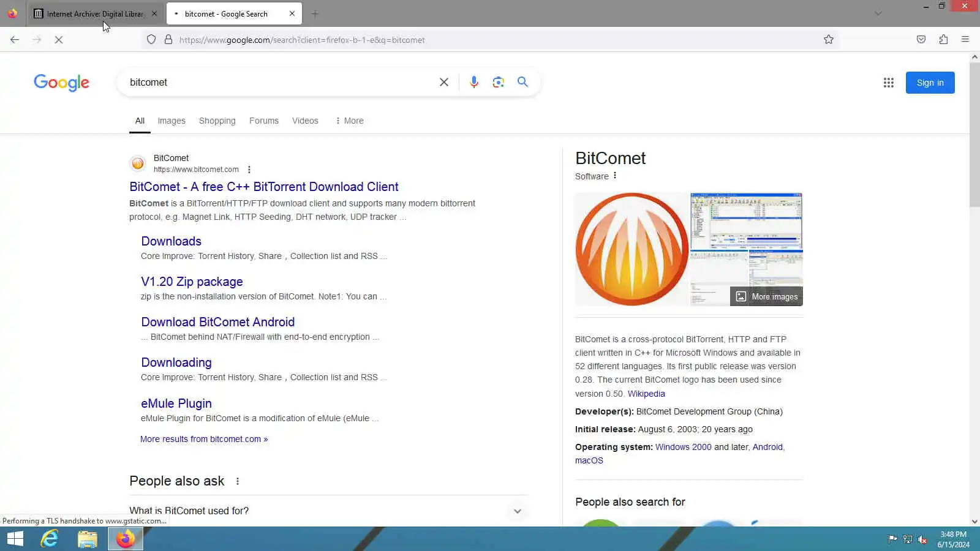Select the All results tab

pyautogui.click(x=140, y=121)
